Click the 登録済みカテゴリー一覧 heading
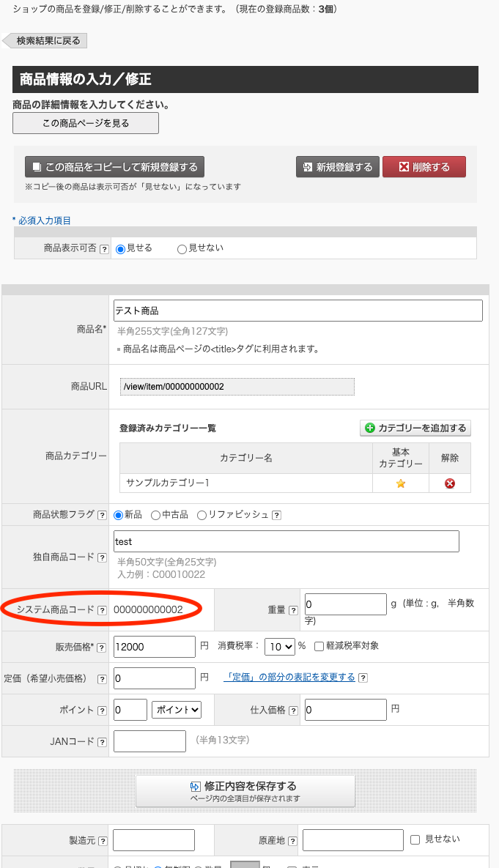The image size is (499, 868). (168, 428)
